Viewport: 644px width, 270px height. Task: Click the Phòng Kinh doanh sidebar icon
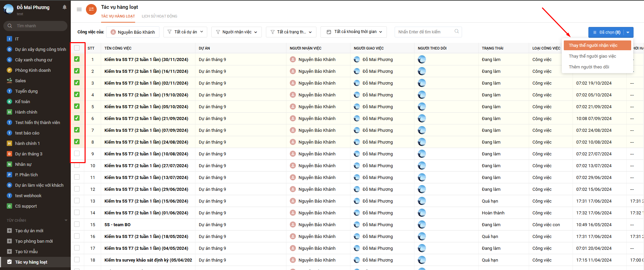point(9,70)
